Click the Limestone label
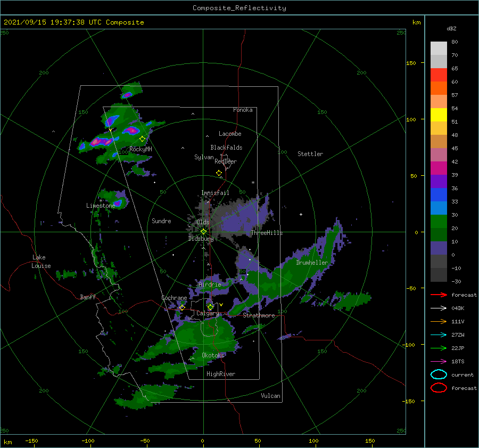This screenshot has height=448, width=479. coord(101,206)
